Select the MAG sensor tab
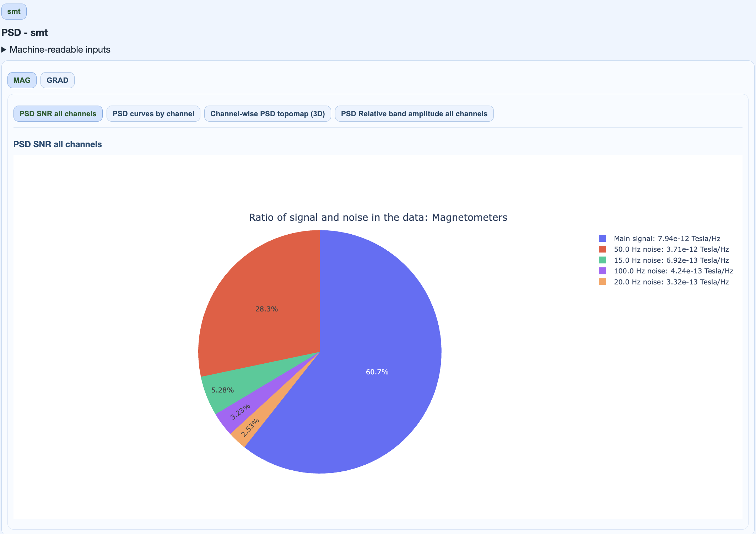 pyautogui.click(x=22, y=80)
